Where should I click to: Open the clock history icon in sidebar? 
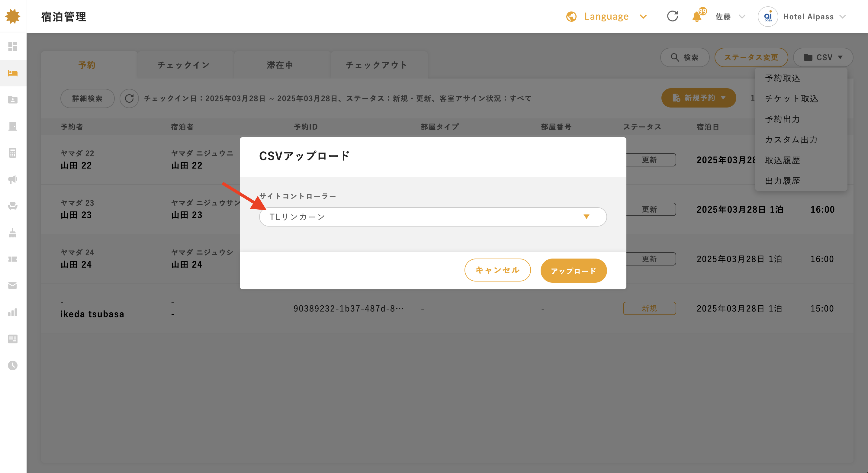pos(13,365)
